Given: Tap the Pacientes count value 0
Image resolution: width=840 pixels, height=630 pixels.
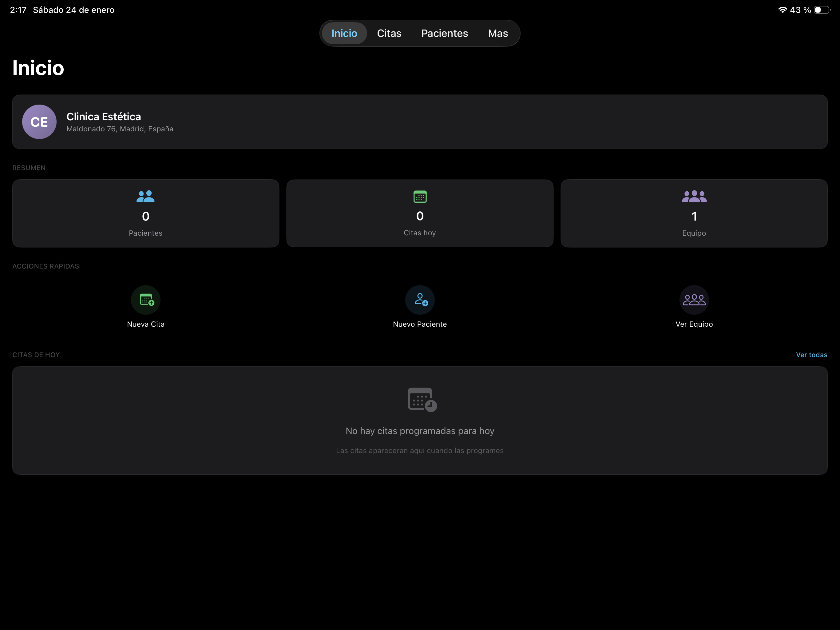Looking at the screenshot, I should tap(145, 216).
